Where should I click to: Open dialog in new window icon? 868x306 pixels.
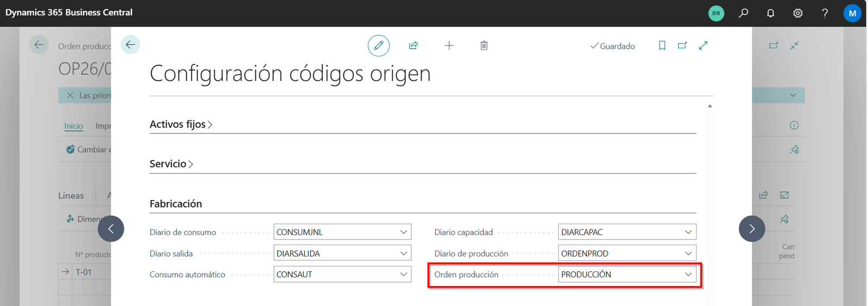point(682,46)
